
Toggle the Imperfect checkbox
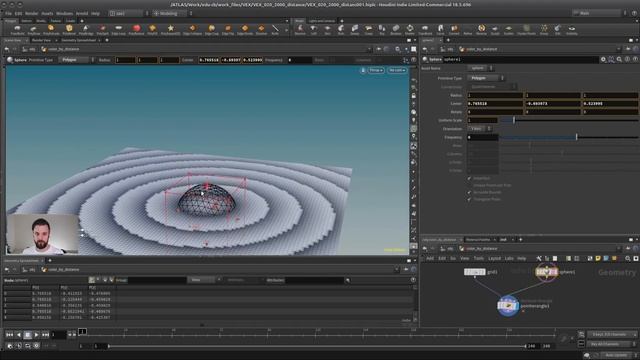[469, 178]
